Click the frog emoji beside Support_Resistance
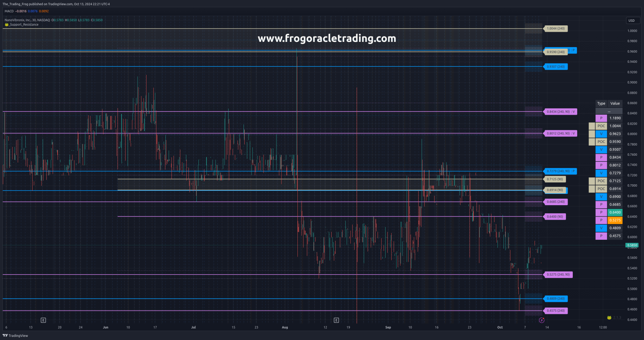644x340 pixels. 6,25
